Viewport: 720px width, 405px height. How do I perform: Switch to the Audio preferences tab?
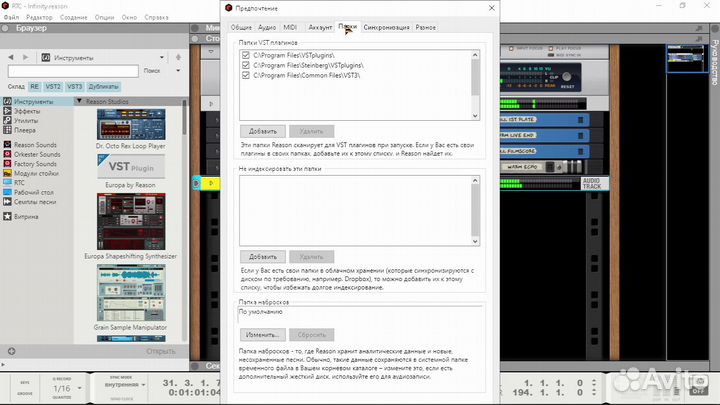point(267,28)
